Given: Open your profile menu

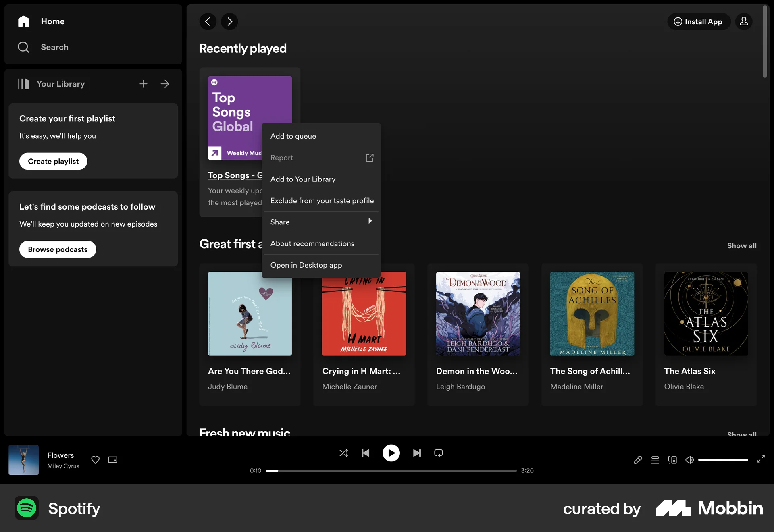Looking at the screenshot, I should (x=744, y=21).
